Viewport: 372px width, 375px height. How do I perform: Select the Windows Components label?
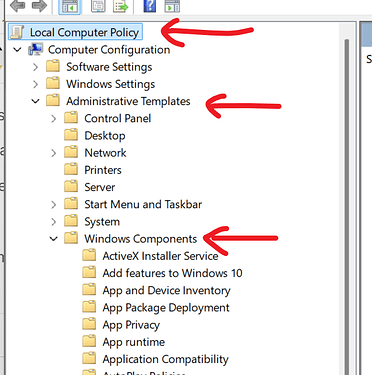[140, 239]
